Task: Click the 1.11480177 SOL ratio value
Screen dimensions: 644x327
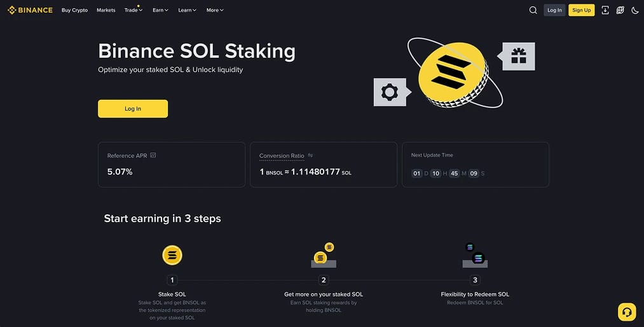Action: click(321, 172)
